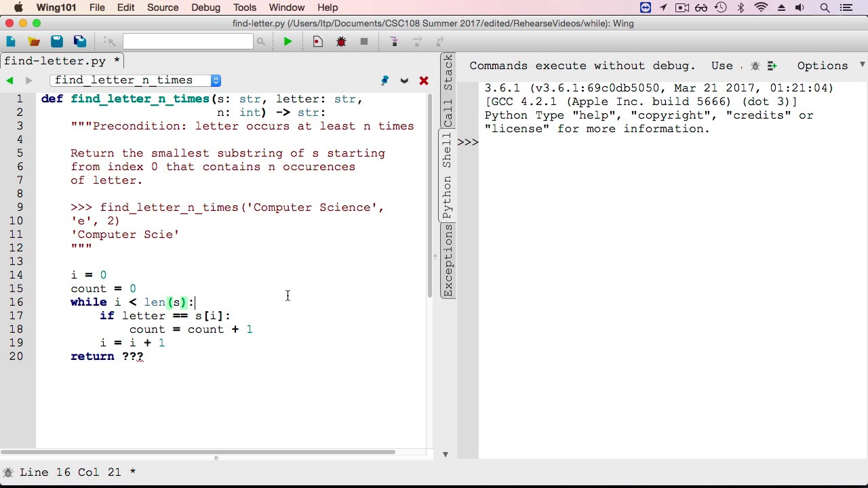Start debugging with the red bug icon
The width and height of the screenshot is (868, 488).
341,42
